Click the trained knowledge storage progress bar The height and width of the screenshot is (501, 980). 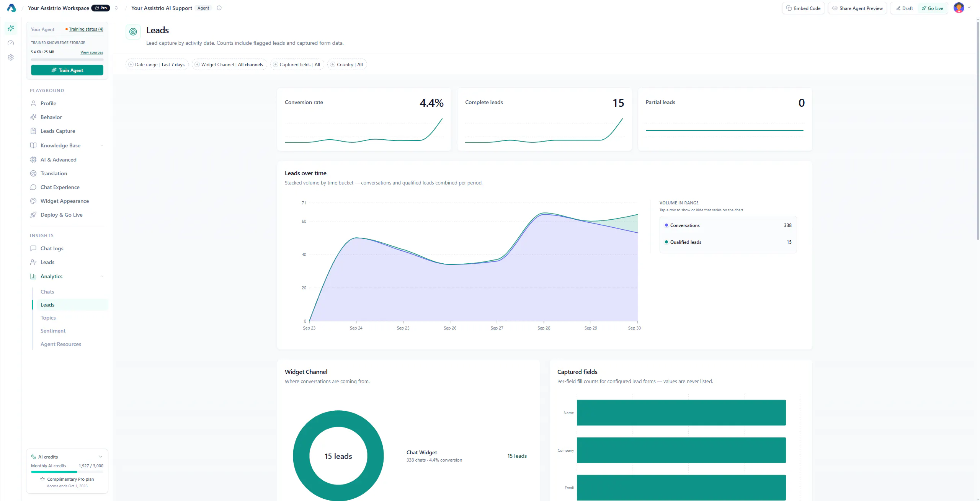pos(67,60)
